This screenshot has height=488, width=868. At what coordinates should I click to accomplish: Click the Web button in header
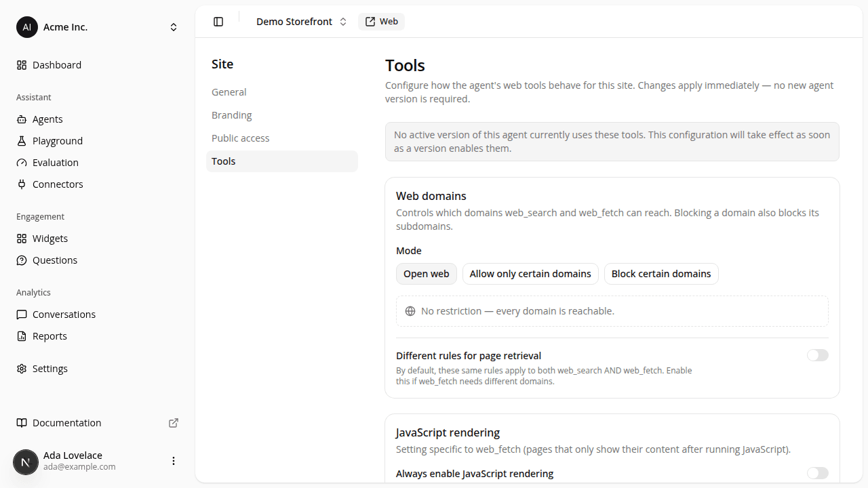(381, 22)
